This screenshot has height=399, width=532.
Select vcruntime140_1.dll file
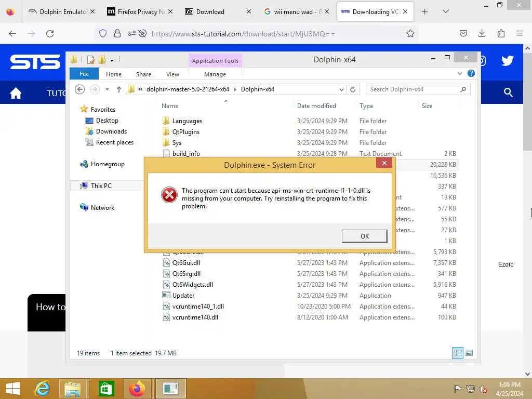coord(198,306)
